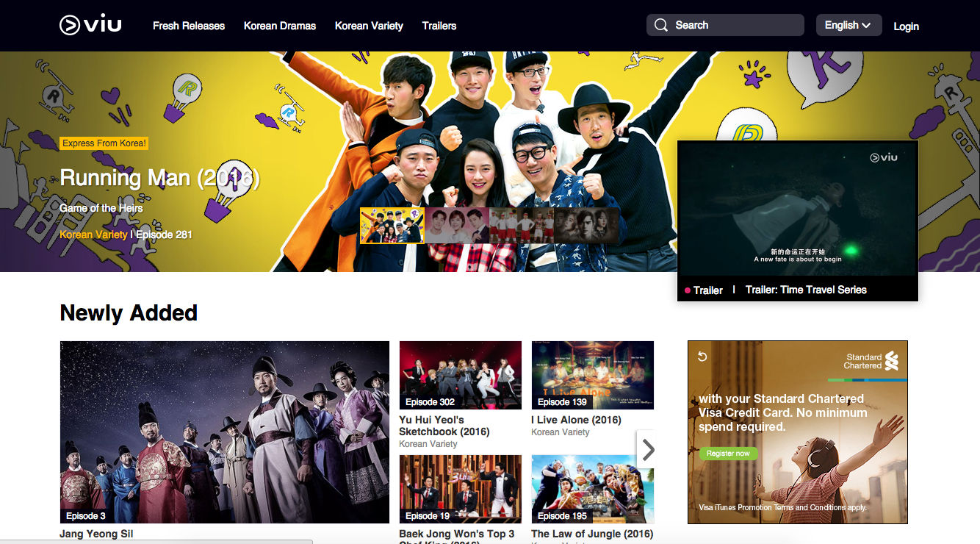This screenshot has width=980, height=544.
Task: Click the replay icon on Standard Chartered ad
Action: [x=702, y=357]
